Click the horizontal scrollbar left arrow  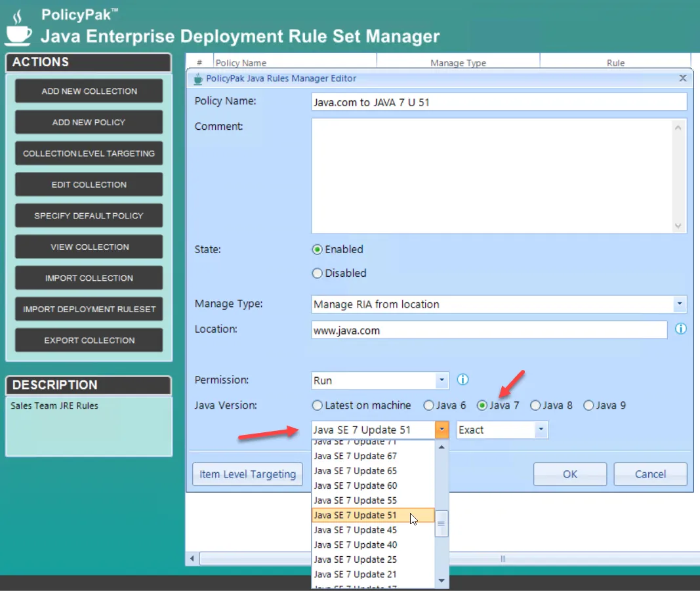click(192, 558)
